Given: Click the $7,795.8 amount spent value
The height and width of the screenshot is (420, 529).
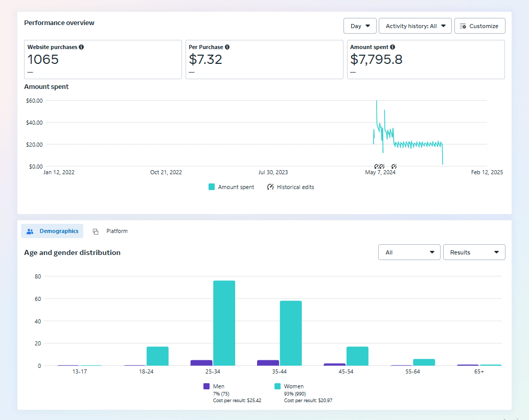Looking at the screenshot, I should click(376, 59).
